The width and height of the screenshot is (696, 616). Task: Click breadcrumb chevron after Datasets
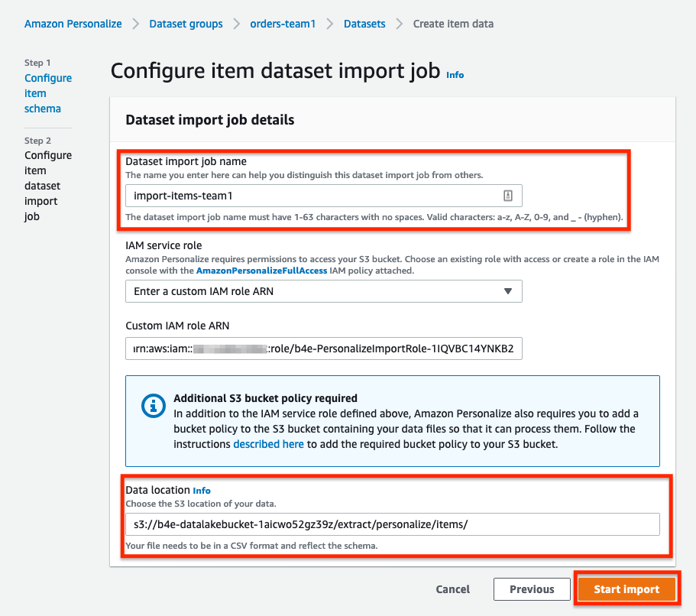point(400,24)
